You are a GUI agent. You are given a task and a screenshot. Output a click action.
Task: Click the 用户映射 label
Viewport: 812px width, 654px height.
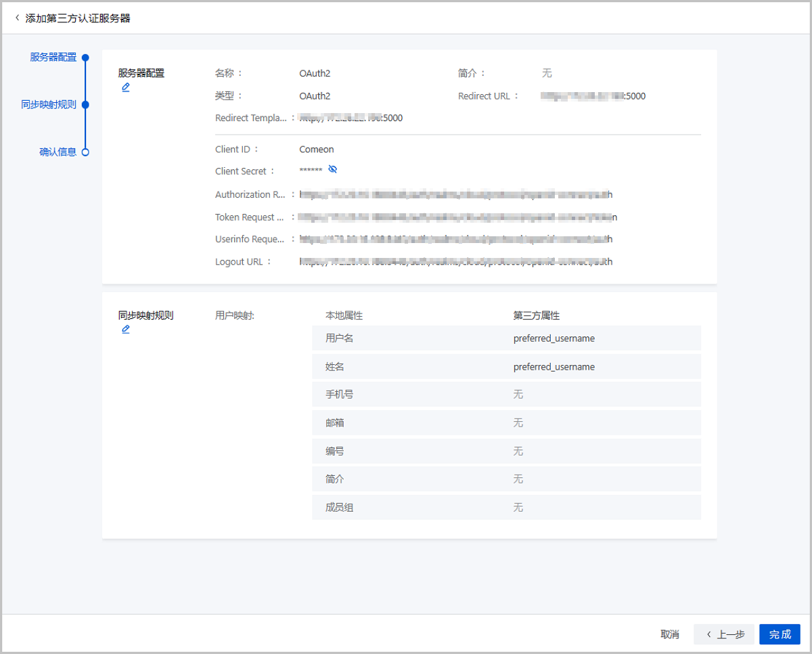tap(235, 315)
